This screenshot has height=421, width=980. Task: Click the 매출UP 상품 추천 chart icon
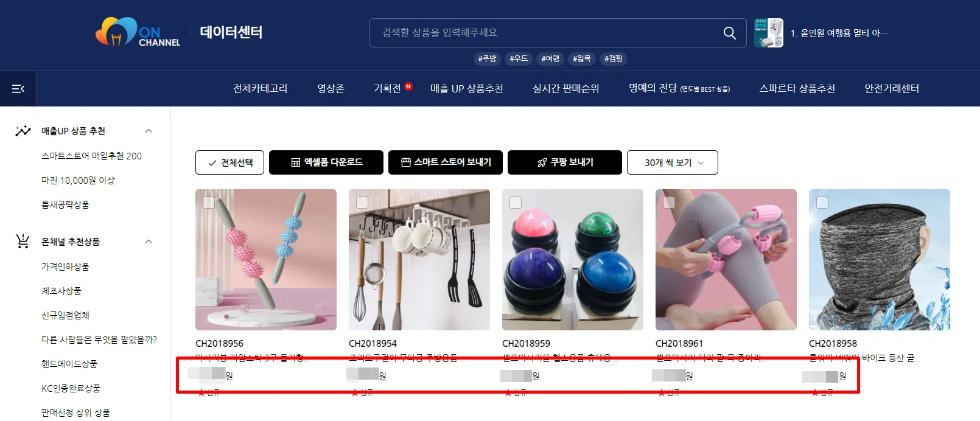(x=23, y=131)
